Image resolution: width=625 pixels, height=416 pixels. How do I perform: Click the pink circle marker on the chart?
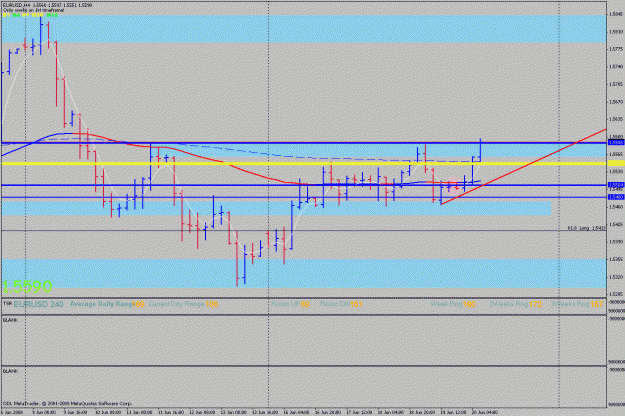(x=454, y=185)
